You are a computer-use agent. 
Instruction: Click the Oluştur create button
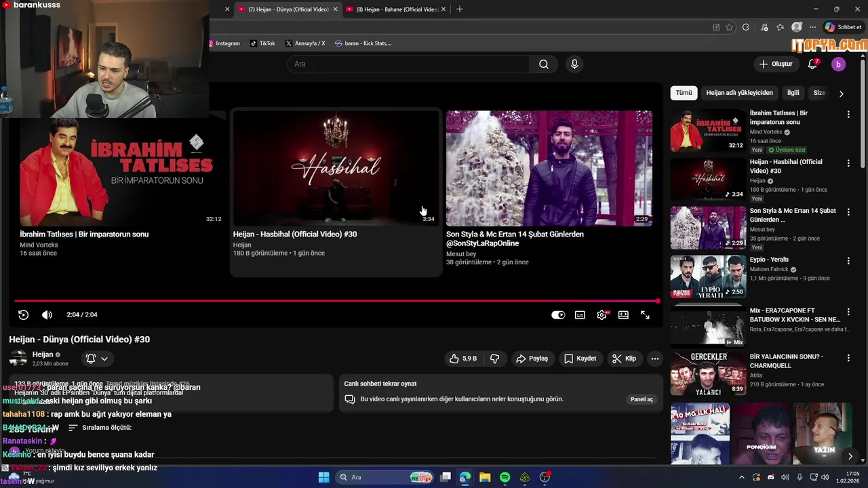pos(776,64)
